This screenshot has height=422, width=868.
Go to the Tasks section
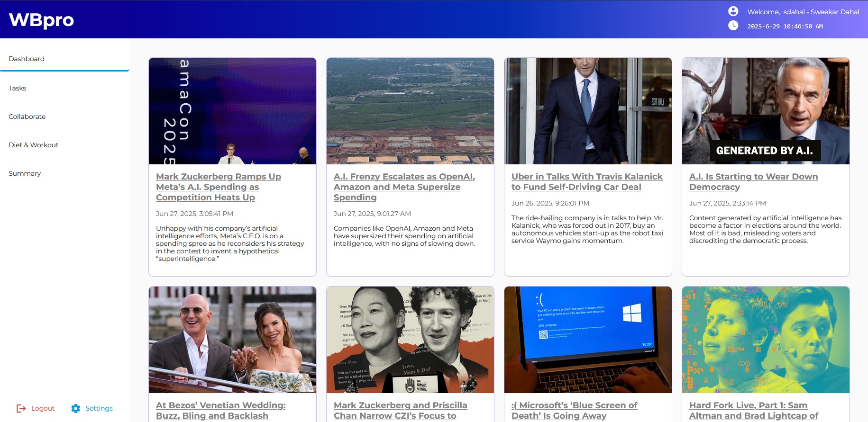click(x=18, y=88)
